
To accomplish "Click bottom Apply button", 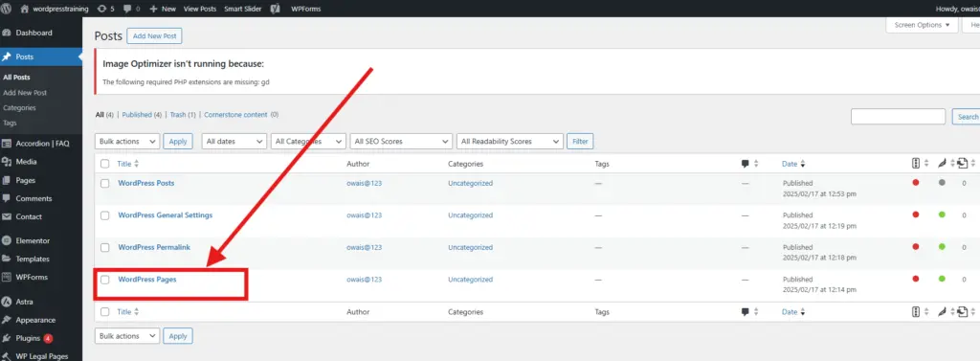I will coord(178,336).
